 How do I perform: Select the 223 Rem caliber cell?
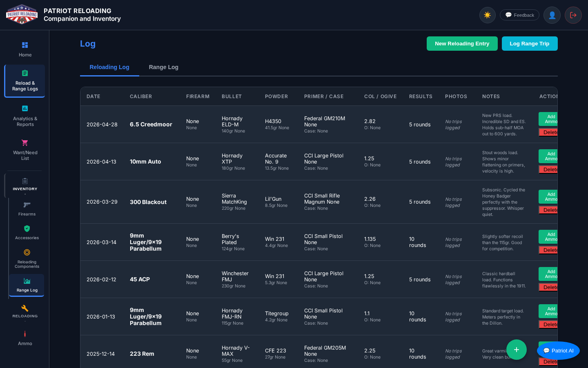coord(142,354)
